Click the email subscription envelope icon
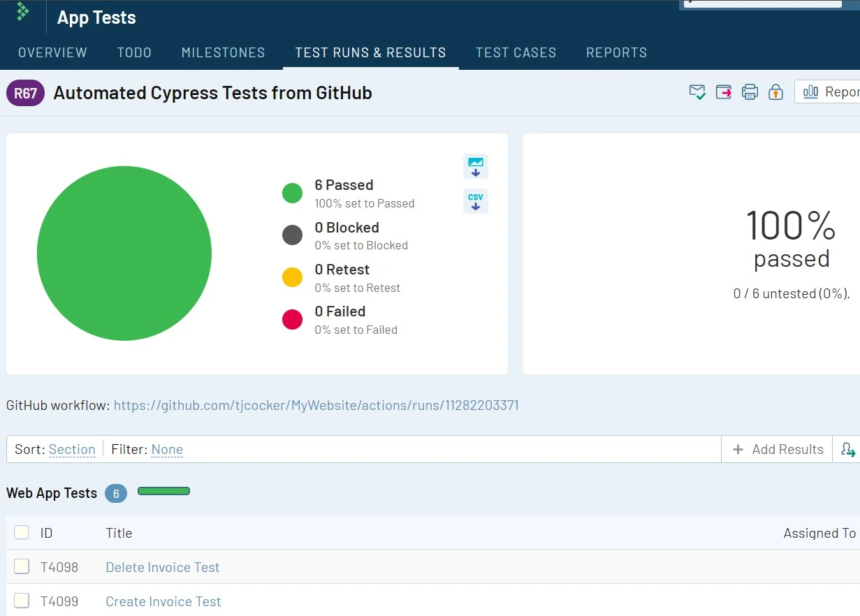 [x=697, y=92]
